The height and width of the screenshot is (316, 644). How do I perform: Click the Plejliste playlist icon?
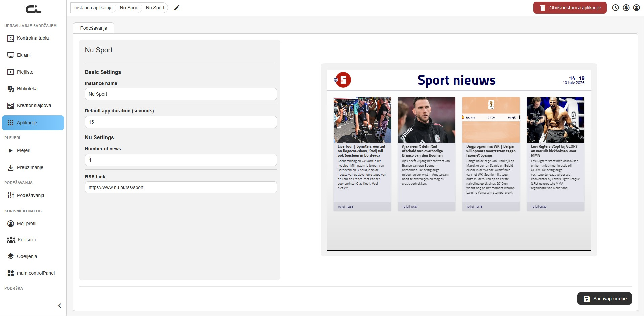tap(11, 72)
